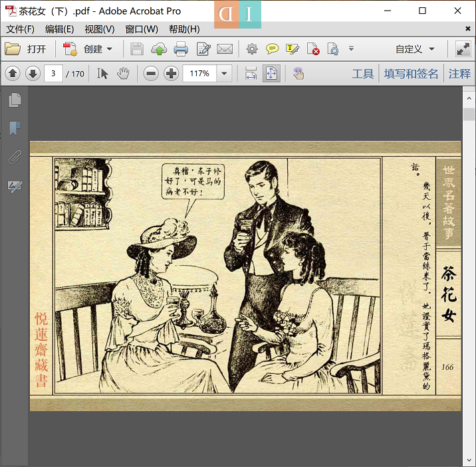
Task: Show the bookmarks panel
Action: 15,128
